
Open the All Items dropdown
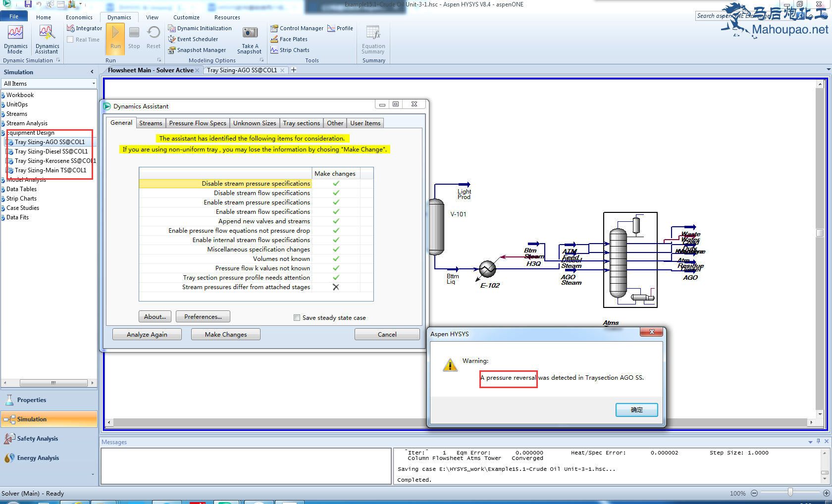pyautogui.click(x=94, y=84)
